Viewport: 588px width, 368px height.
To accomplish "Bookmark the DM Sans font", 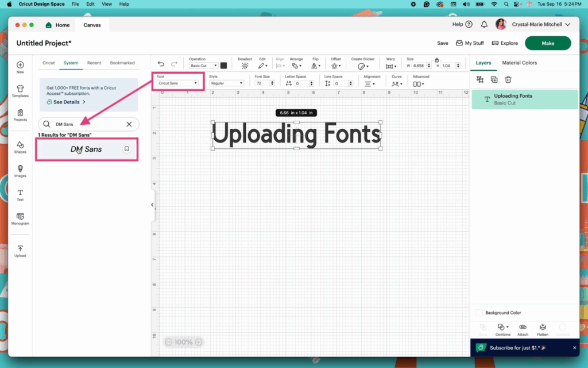I will click(x=127, y=149).
